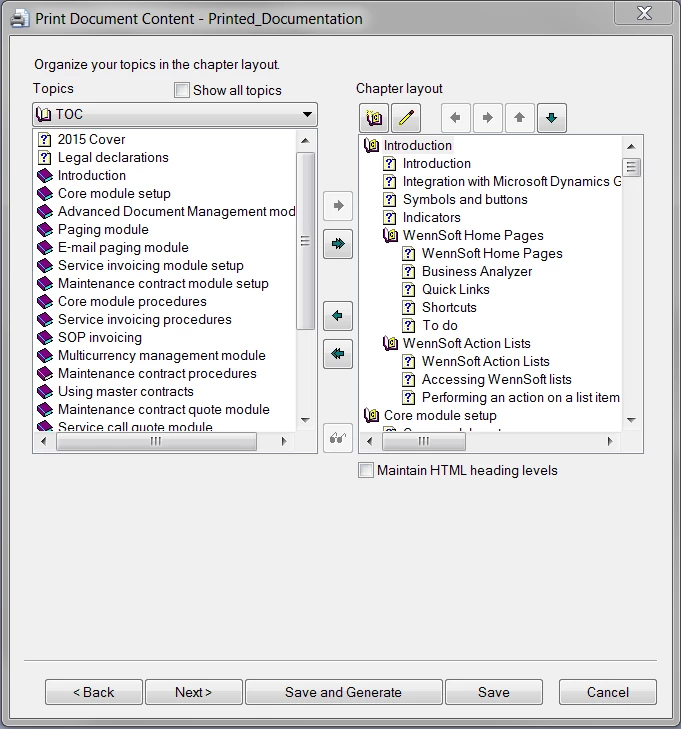Click chapter book icon beside Core module setup in layout
This screenshot has height=729, width=681.
click(x=371, y=415)
